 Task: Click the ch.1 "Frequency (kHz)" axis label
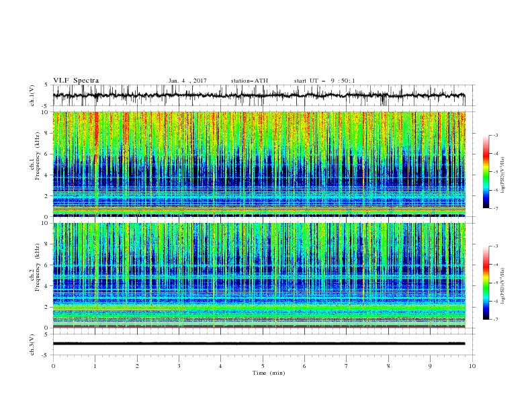37,156
